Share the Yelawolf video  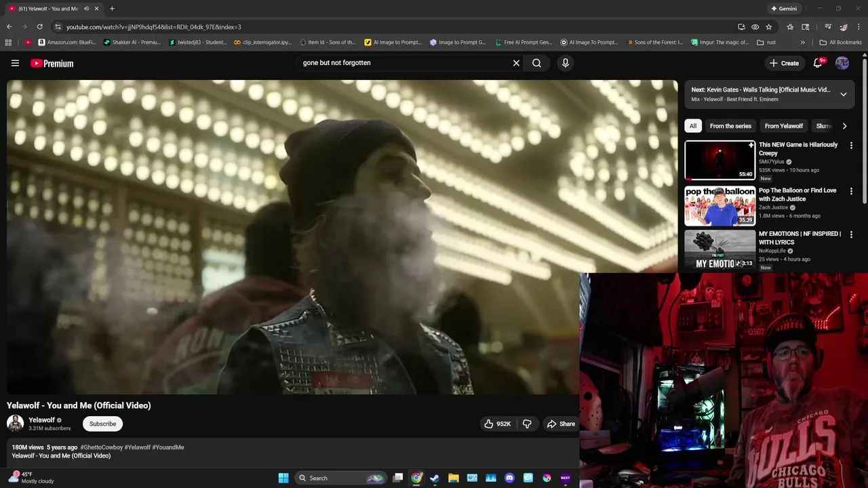click(x=561, y=424)
